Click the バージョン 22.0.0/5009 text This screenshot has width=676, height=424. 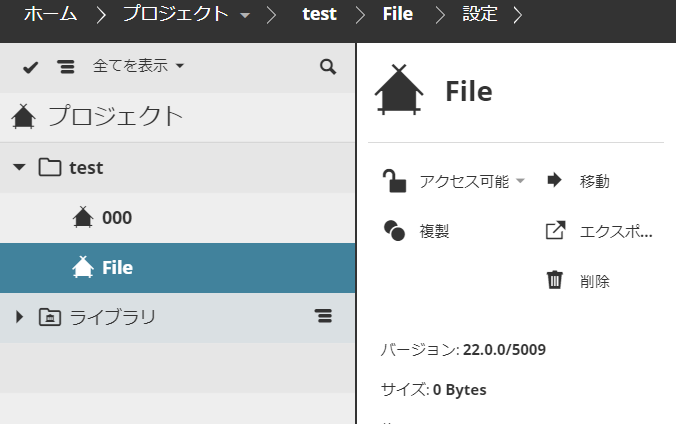(463, 349)
